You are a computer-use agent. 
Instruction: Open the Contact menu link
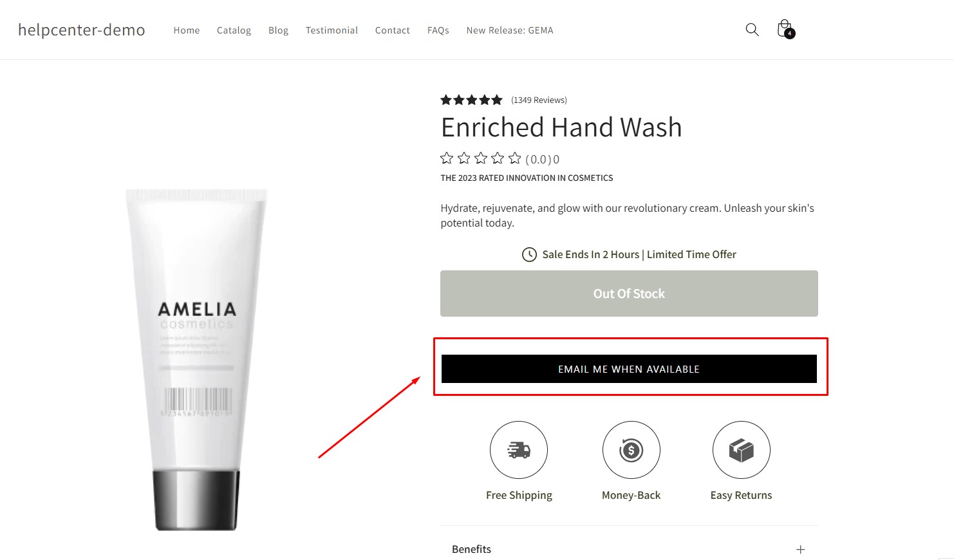[x=393, y=30]
